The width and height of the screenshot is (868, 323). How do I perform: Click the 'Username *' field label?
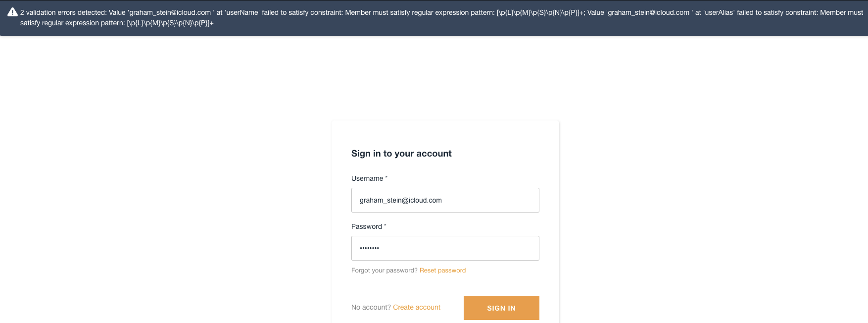tap(366, 178)
